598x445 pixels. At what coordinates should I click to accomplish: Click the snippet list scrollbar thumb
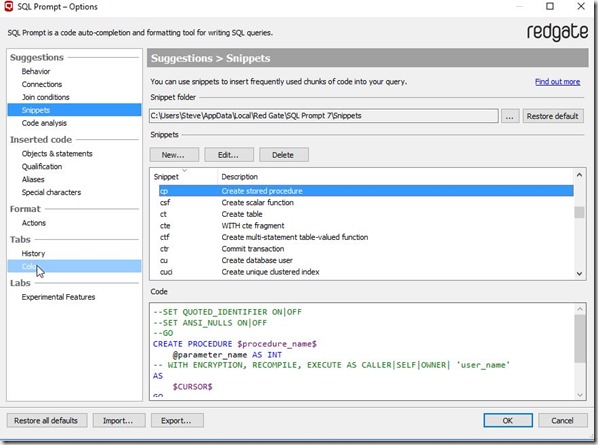tap(579, 212)
